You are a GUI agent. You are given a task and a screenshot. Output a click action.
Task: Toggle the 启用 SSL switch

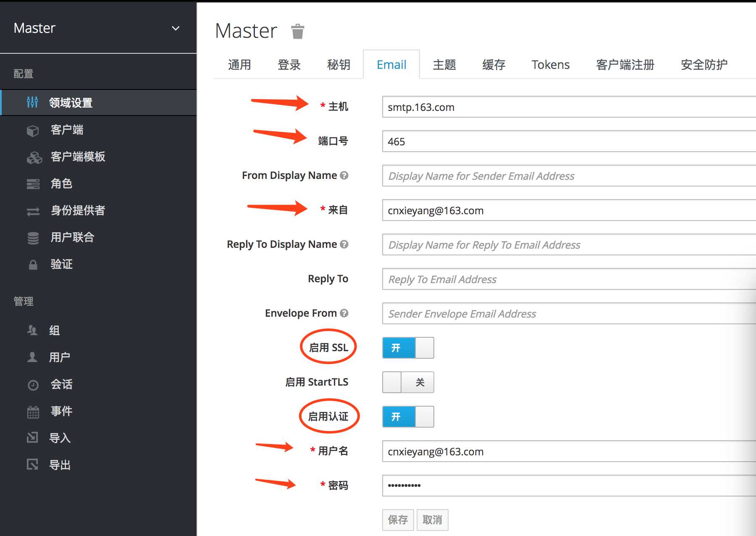[x=408, y=348]
